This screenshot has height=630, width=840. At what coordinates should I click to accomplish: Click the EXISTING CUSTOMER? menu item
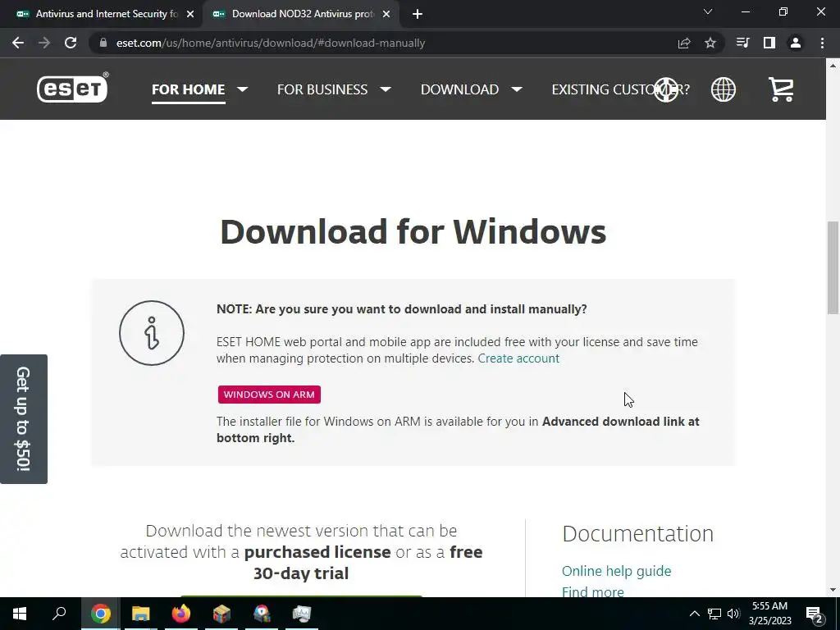pos(620,89)
